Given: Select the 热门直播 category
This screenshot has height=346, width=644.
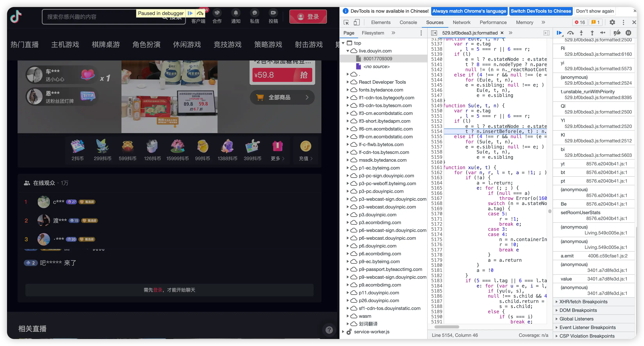Looking at the screenshot, I should tap(24, 44).
